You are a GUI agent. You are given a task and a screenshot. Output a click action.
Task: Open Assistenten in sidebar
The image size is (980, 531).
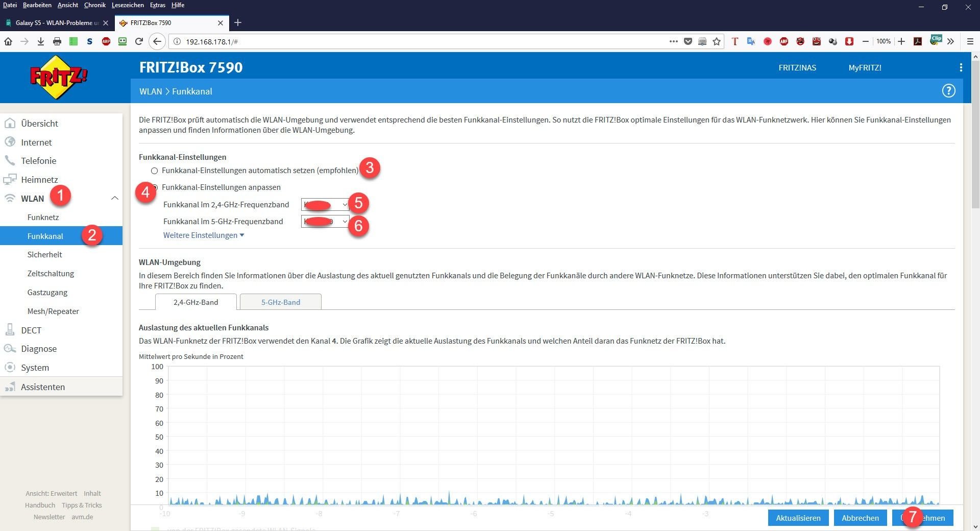click(61, 387)
